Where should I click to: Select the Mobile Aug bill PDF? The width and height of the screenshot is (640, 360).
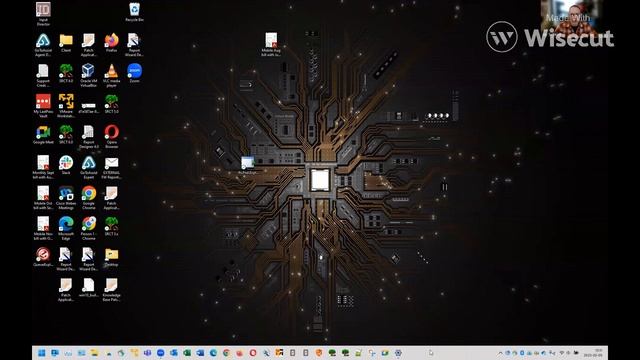click(x=271, y=44)
